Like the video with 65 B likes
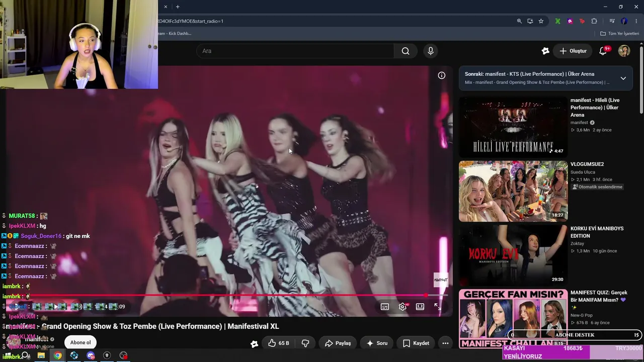 point(278,343)
